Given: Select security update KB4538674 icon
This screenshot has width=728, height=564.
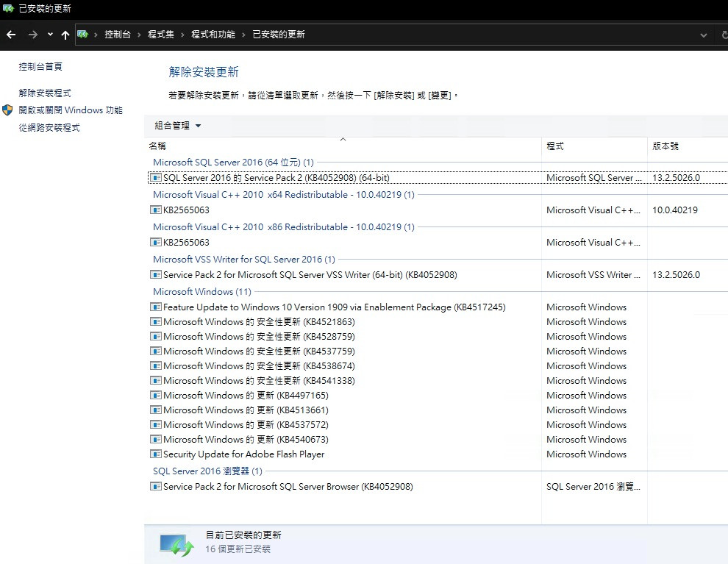Looking at the screenshot, I should [156, 365].
